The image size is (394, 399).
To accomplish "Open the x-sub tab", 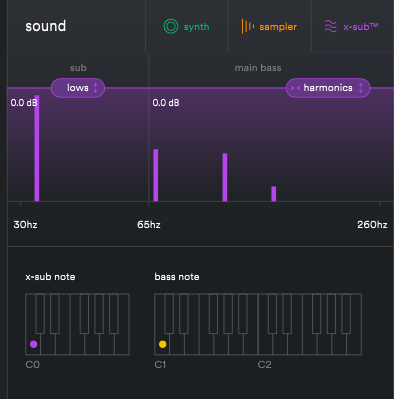I will (352, 26).
